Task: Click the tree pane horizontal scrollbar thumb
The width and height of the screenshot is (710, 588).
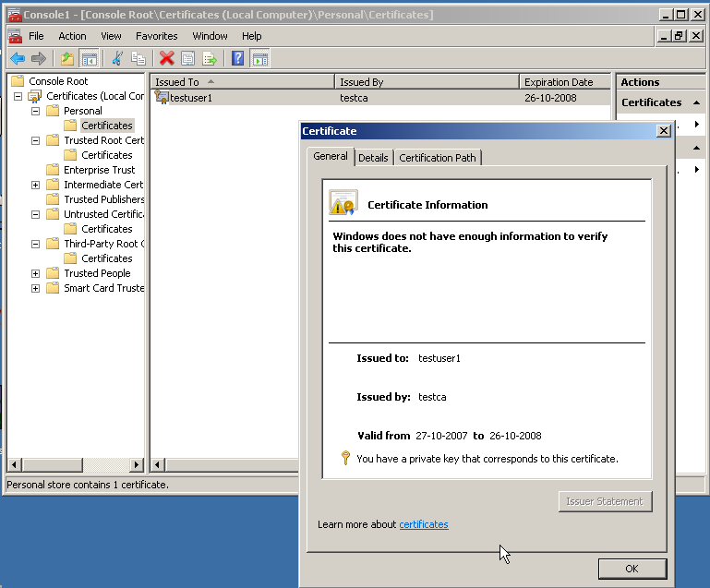Action: click(x=52, y=464)
